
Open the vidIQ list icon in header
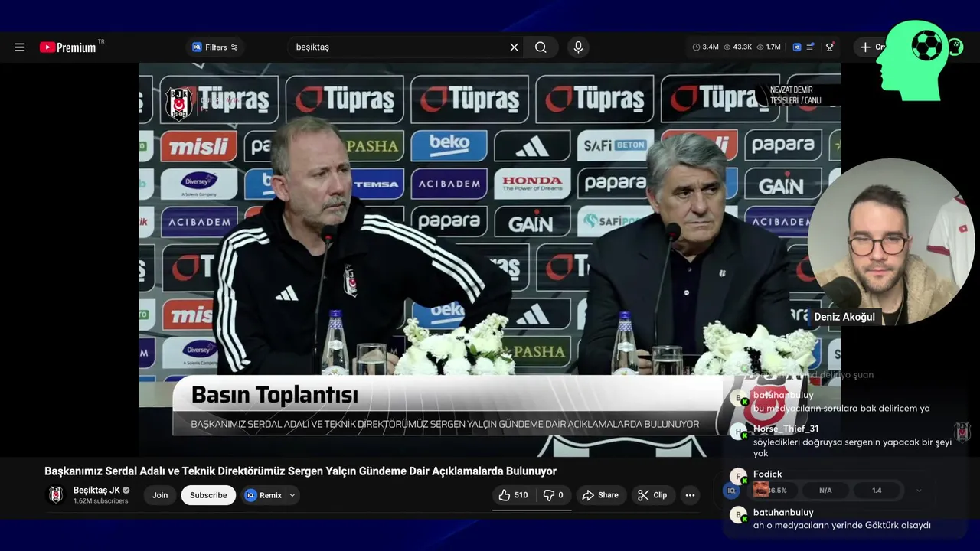point(811,47)
